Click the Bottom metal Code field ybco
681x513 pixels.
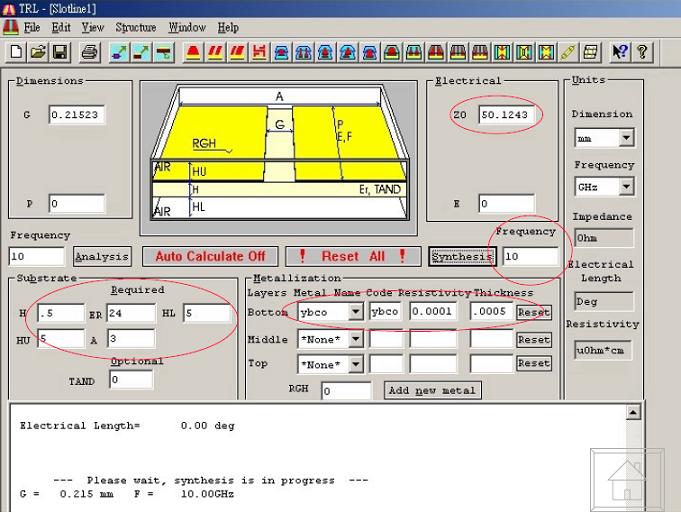coord(385,312)
